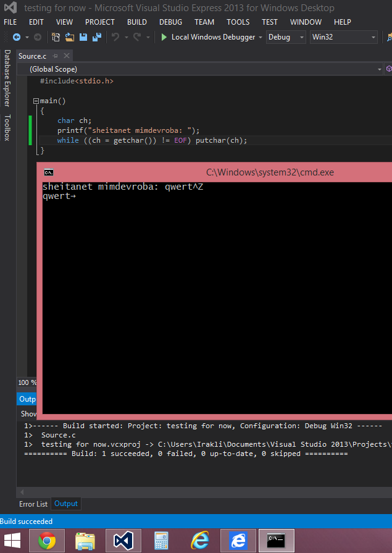Switch to the Output tab at bottom
This screenshot has width=392, height=553.
click(x=66, y=504)
